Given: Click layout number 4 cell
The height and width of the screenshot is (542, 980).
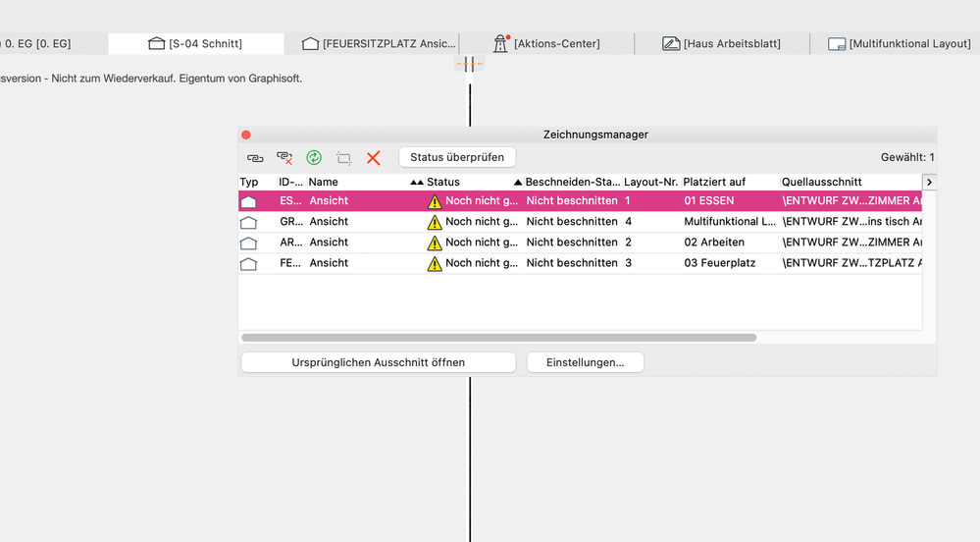Looking at the screenshot, I should 629,222.
